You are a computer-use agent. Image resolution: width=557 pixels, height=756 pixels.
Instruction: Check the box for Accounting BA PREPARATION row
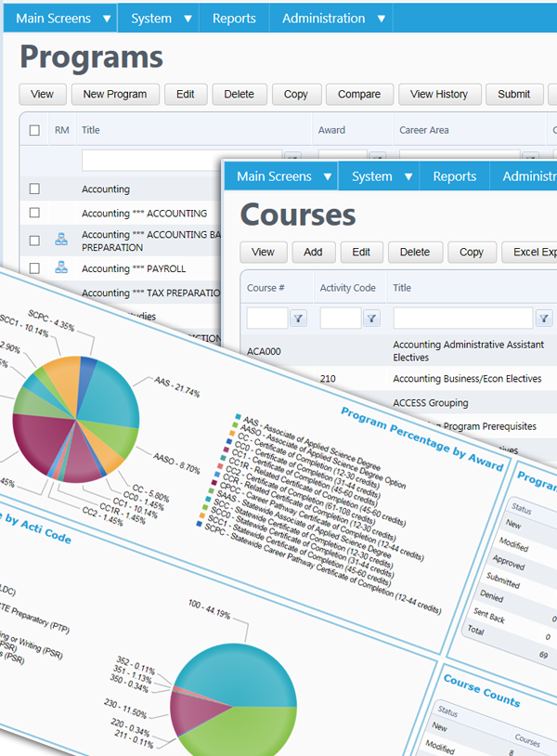[34, 241]
